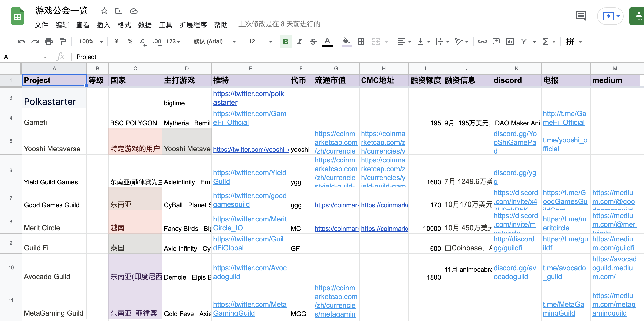Open the fill color picker

(x=346, y=41)
